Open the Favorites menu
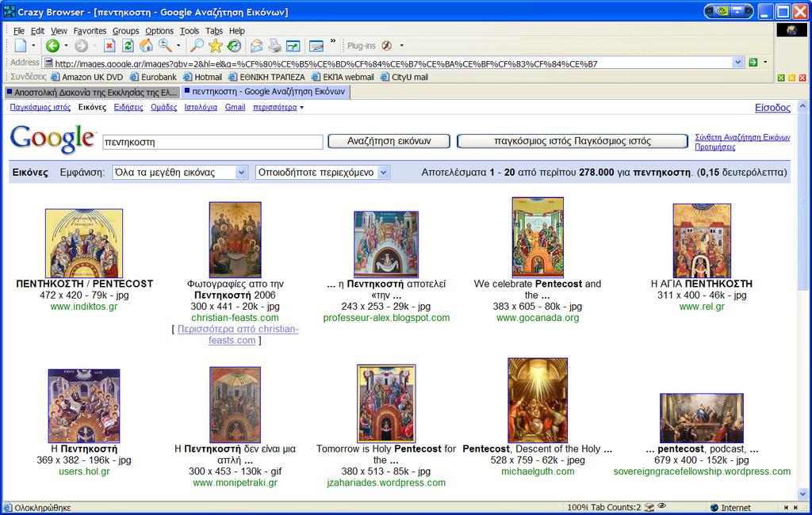This screenshot has width=812, height=515. 90,31
